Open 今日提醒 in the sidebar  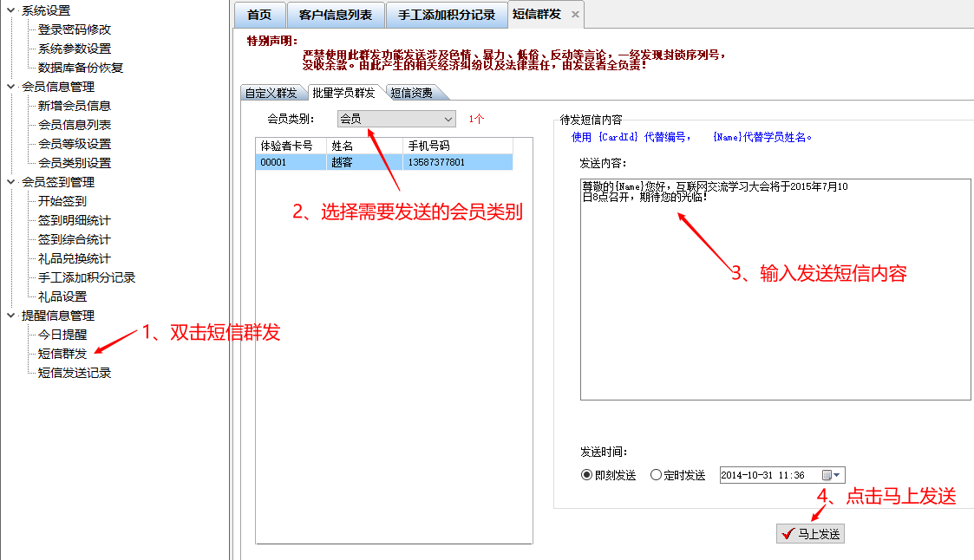62,335
